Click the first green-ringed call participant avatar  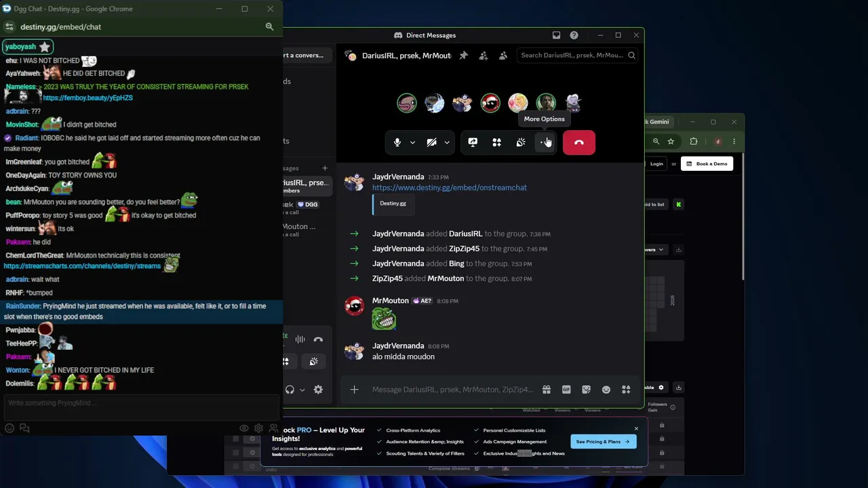[407, 103]
